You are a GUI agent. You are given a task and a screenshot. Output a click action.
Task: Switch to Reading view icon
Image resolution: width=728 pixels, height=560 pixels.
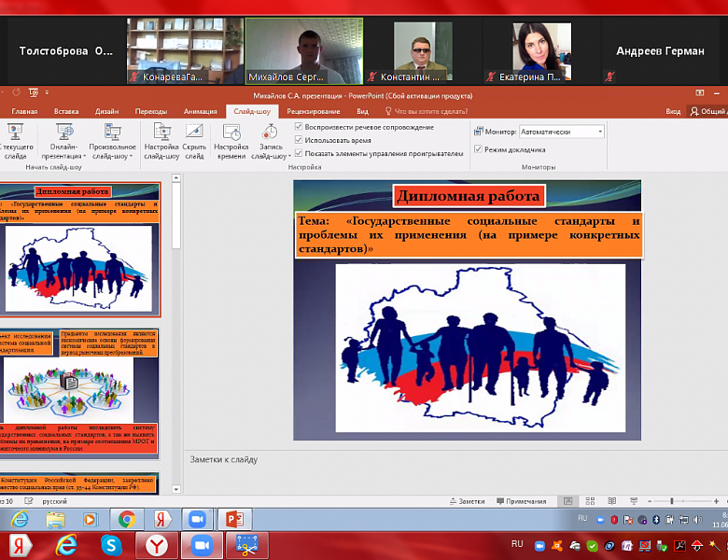[x=612, y=501]
